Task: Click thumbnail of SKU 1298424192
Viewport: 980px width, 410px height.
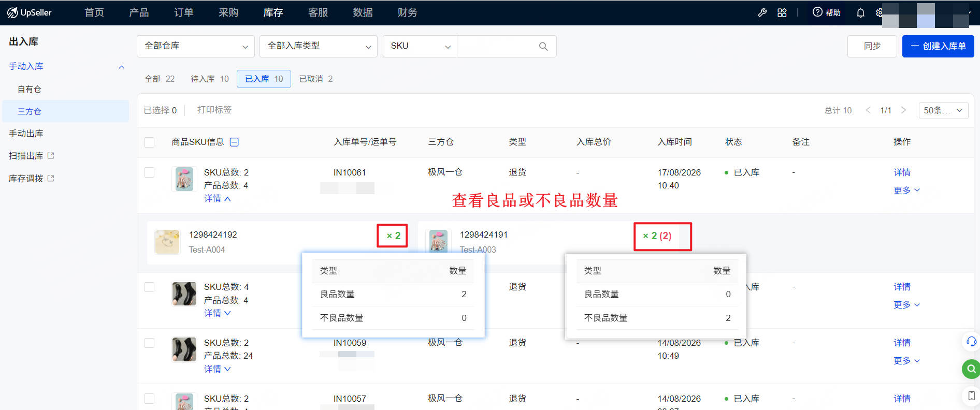Action: point(167,242)
